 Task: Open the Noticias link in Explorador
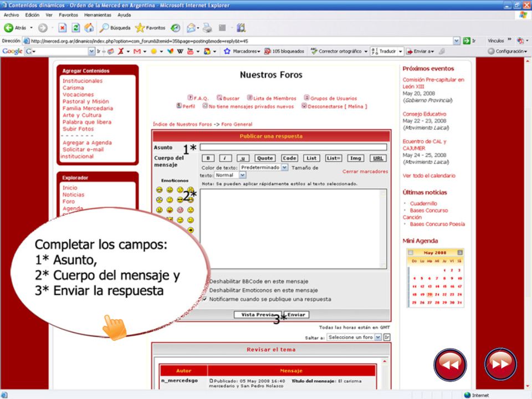coord(73,195)
